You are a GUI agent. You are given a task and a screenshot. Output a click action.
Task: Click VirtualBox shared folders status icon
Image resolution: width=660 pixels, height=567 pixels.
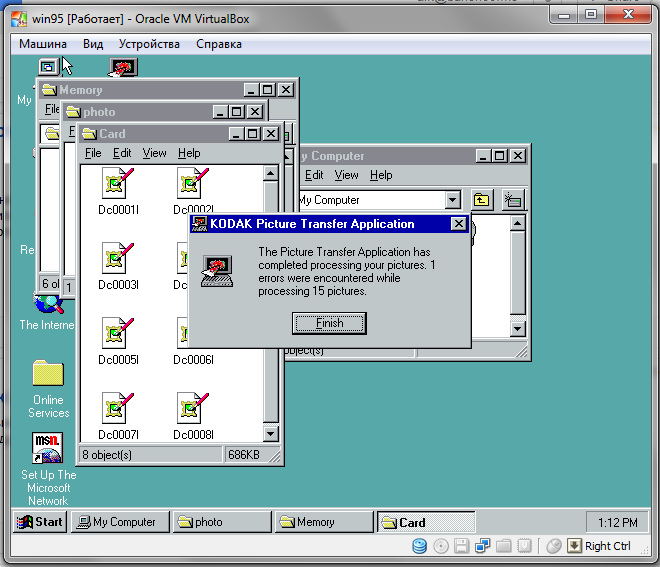[x=503, y=546]
